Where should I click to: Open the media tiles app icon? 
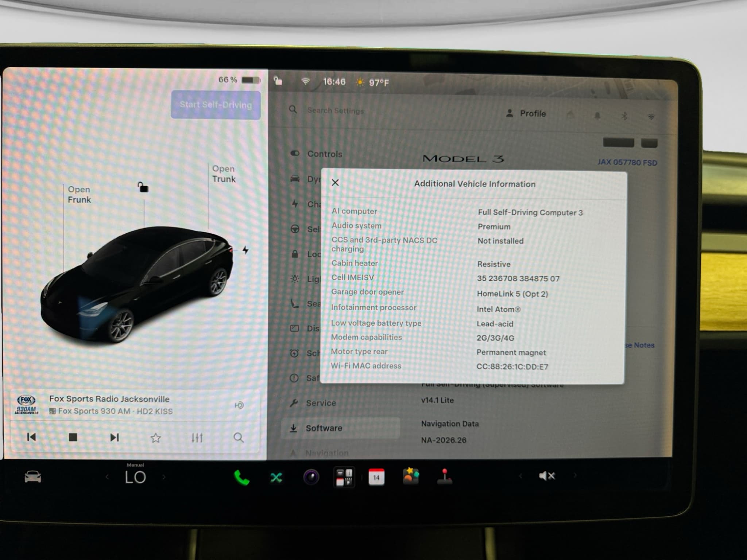point(344,478)
